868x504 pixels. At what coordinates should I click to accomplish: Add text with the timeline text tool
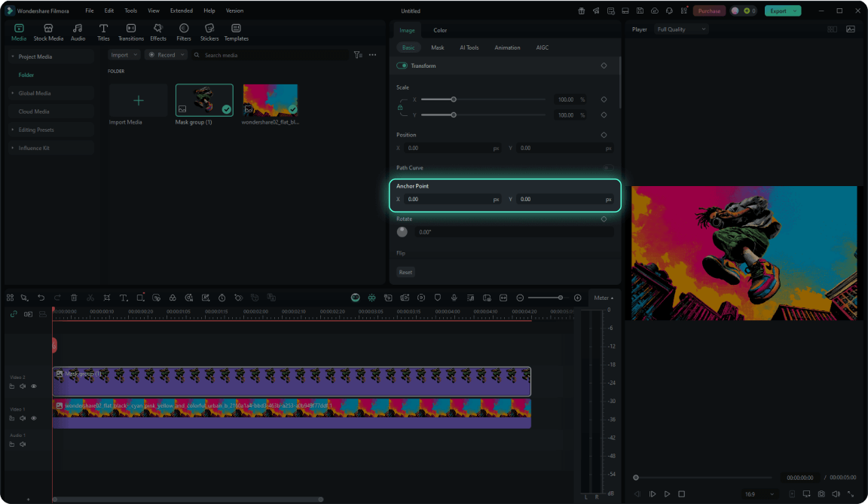(124, 298)
